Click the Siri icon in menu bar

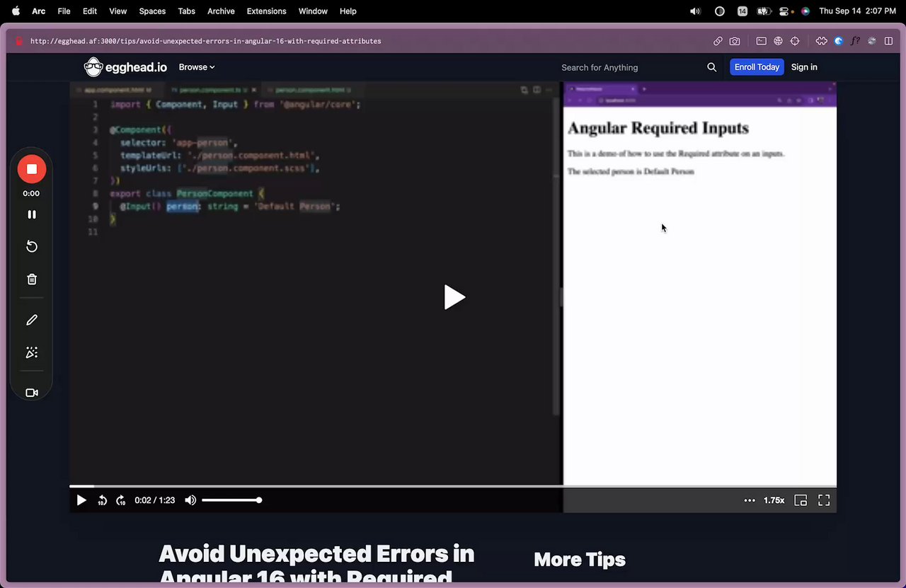(x=805, y=11)
